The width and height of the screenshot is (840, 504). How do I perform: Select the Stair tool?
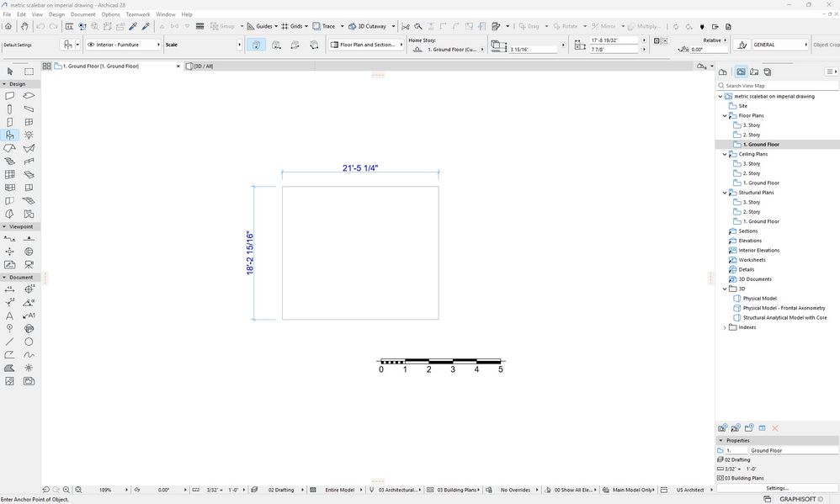tap(9, 162)
